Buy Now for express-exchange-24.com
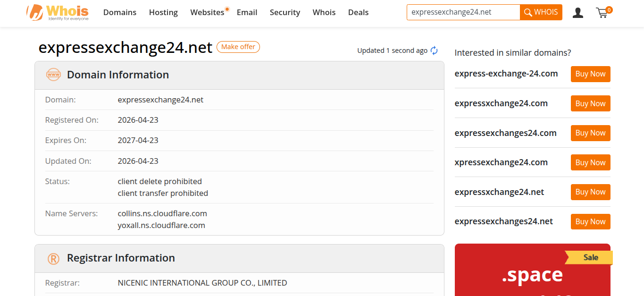This screenshot has height=296, width=644. pyautogui.click(x=590, y=74)
